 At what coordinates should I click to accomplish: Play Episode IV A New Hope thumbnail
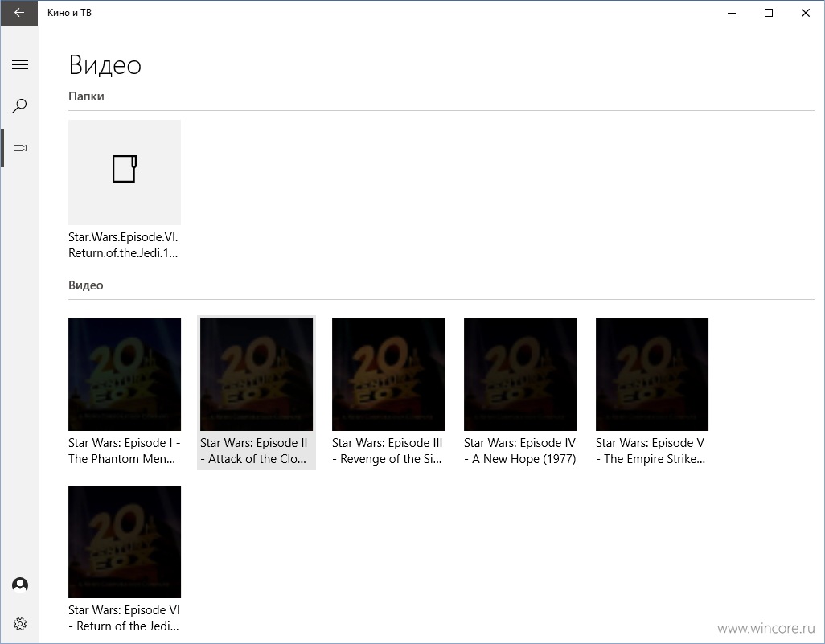(520, 374)
